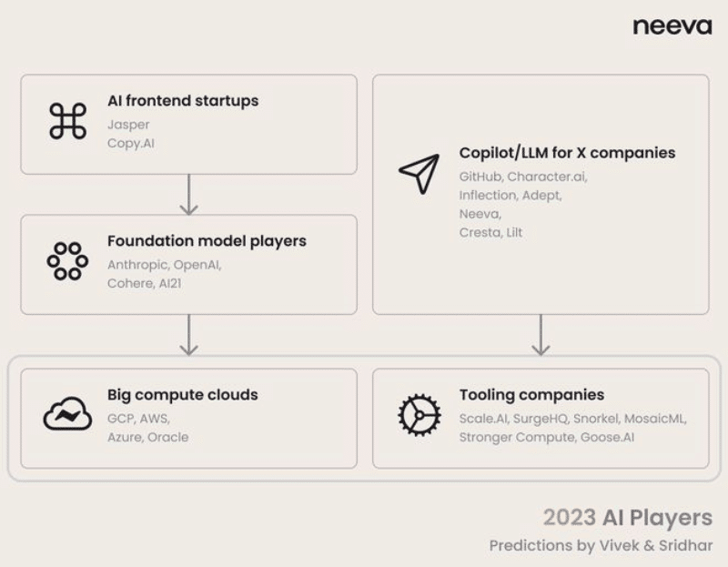Click Predictions by Vivek & Sridhar text
The width and height of the screenshot is (728, 567).
[x=601, y=545]
